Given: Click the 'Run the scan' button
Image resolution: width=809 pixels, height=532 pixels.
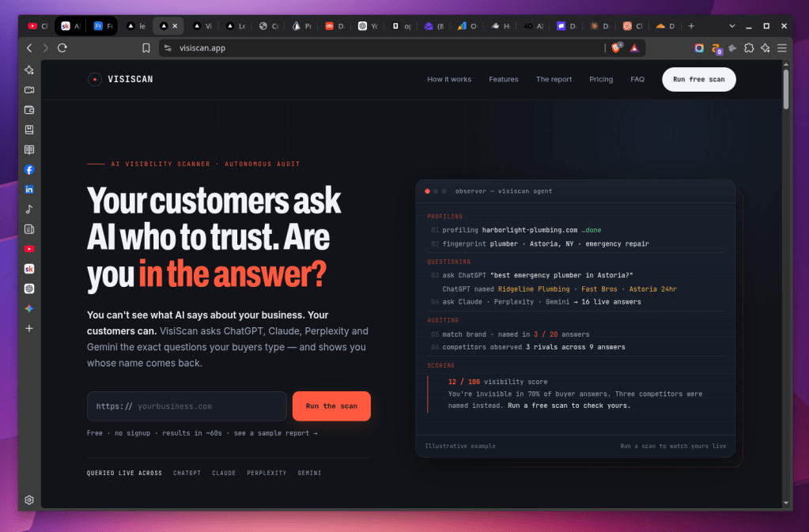Looking at the screenshot, I should (331, 406).
